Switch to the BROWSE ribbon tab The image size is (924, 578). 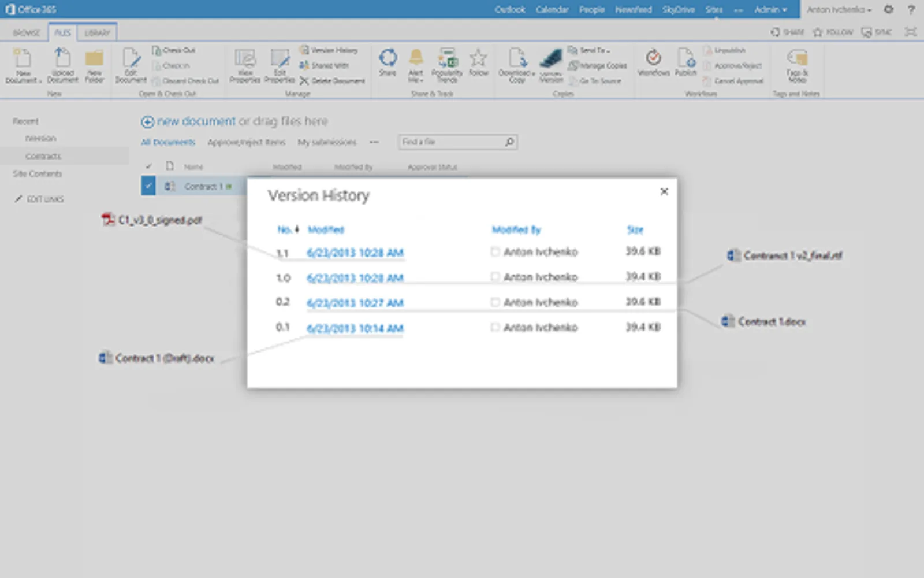click(x=27, y=33)
